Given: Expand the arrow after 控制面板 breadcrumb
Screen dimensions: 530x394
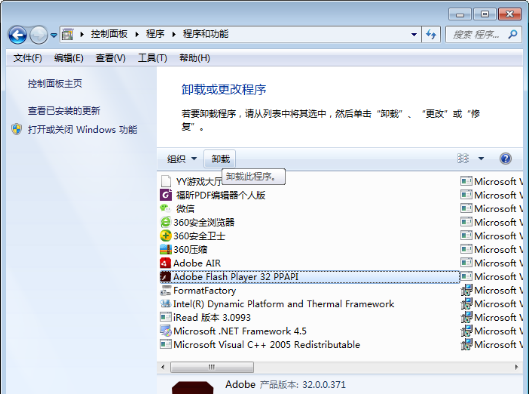Looking at the screenshot, I should pos(137,34).
